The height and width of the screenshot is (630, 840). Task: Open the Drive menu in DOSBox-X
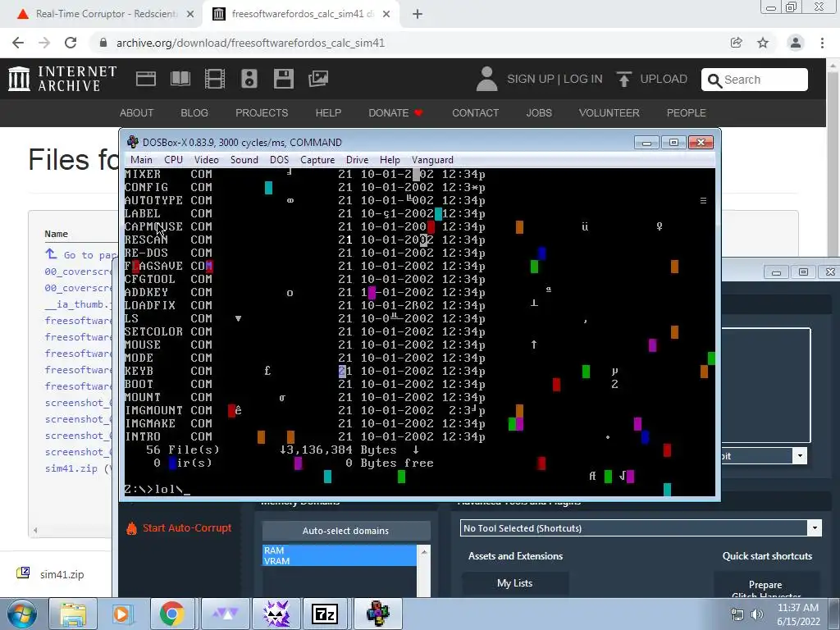358,160
